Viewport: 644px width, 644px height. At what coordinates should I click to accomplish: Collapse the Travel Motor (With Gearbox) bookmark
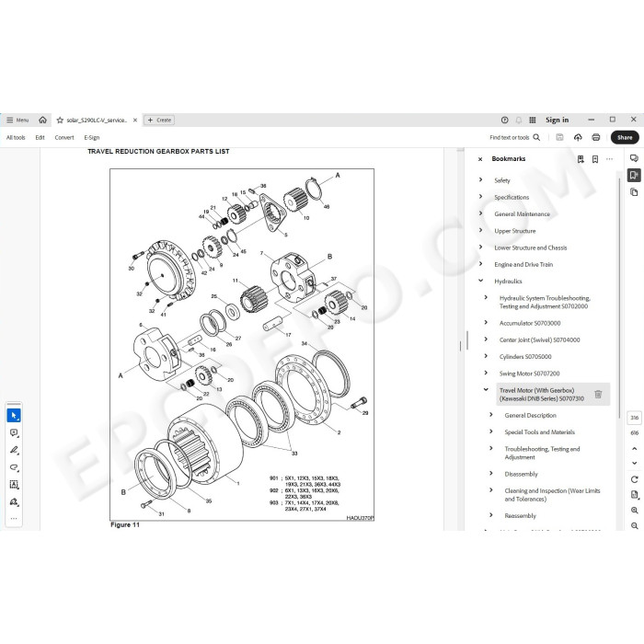[486, 389]
